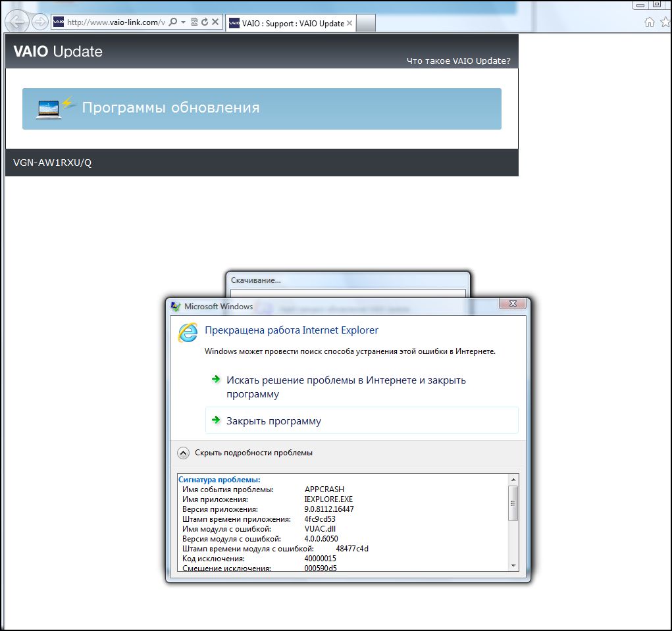Open 'Что такое VAIO Update?' link
Viewport: 672px width, 631px height.
click(459, 61)
